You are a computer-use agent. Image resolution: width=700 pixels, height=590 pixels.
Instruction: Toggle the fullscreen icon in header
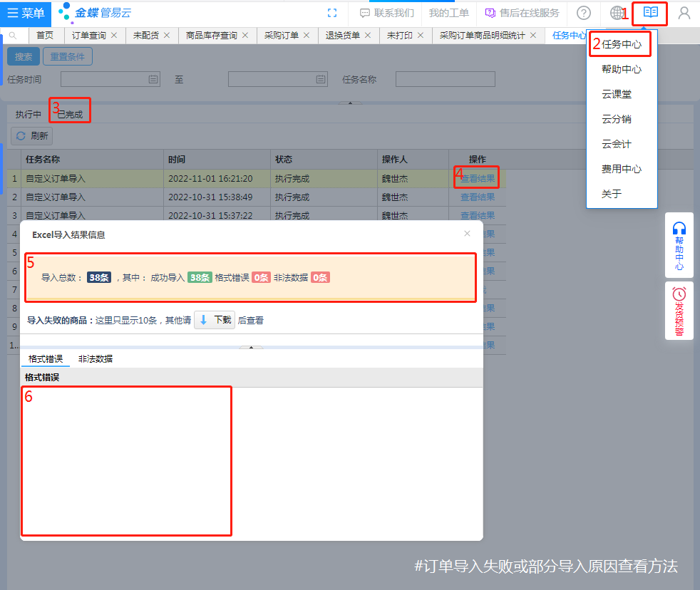pos(331,13)
